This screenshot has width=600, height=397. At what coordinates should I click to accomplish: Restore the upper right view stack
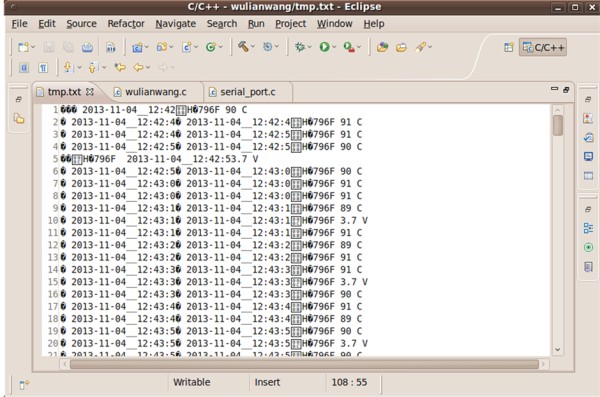click(x=588, y=99)
